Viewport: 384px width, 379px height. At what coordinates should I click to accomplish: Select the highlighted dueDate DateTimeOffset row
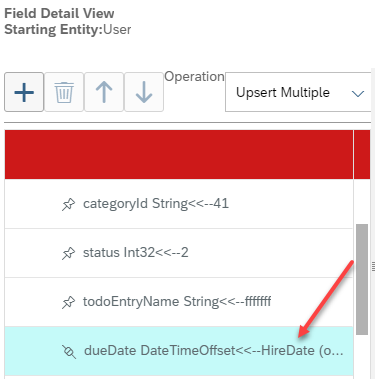pos(179,351)
